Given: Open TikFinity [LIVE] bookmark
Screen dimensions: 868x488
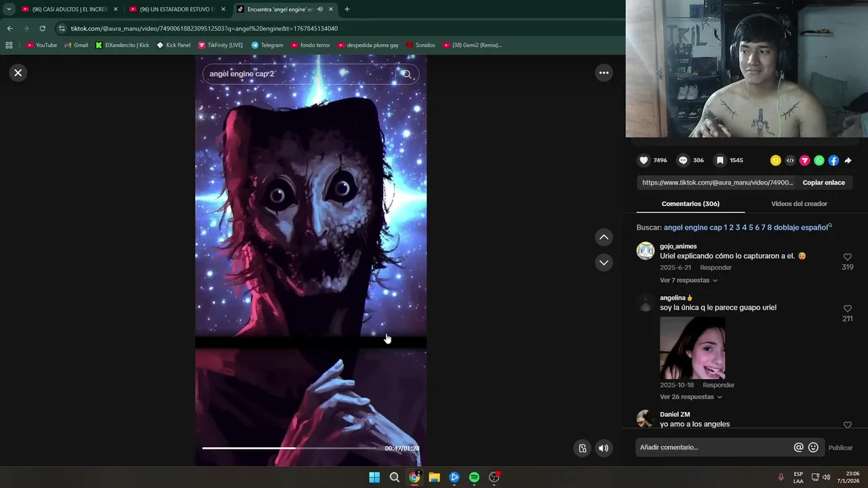Looking at the screenshot, I should coord(220,45).
